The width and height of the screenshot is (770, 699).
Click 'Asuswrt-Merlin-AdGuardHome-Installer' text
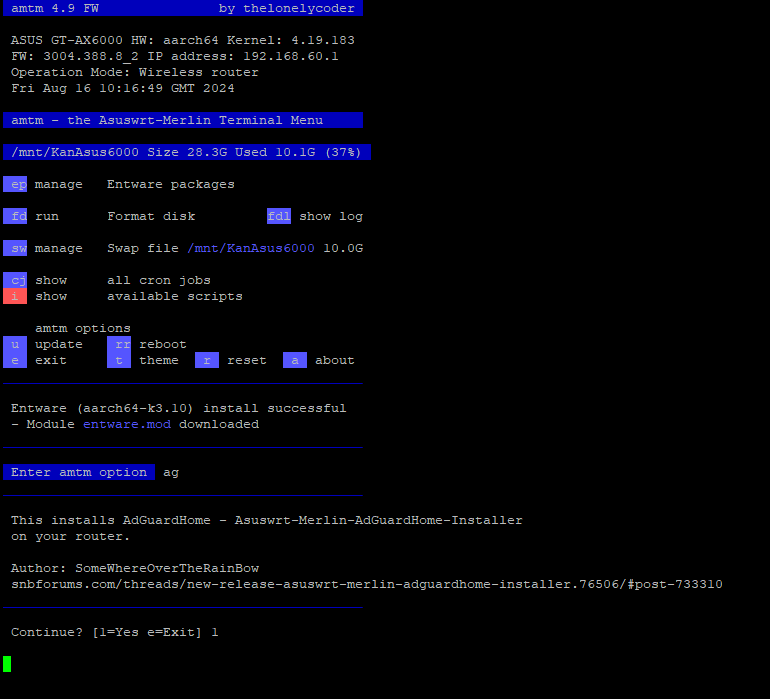[x=379, y=520]
